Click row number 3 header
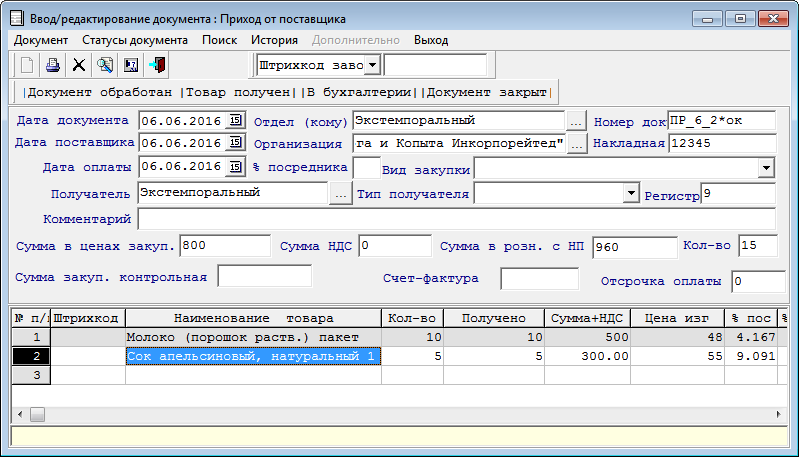The height and width of the screenshot is (457, 799). [x=31, y=375]
